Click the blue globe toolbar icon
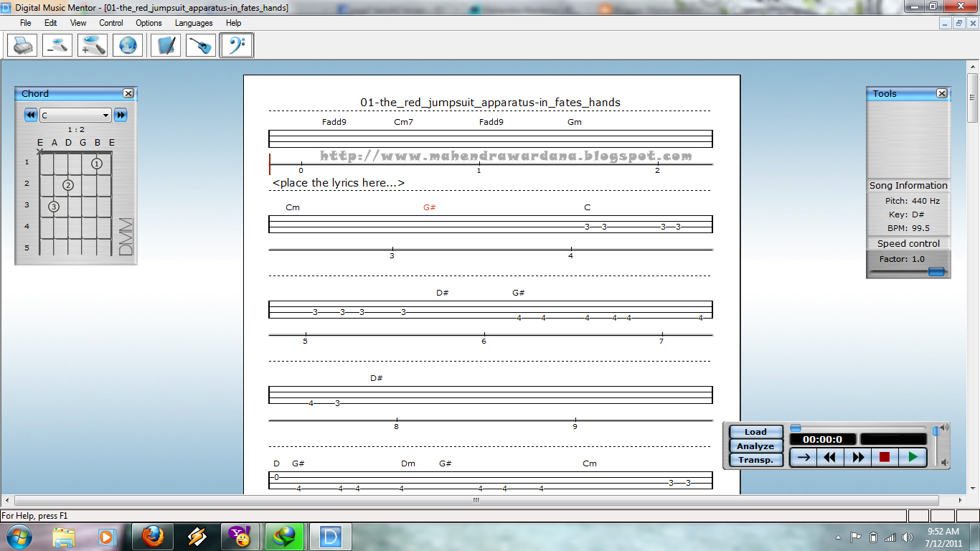980x551 pixels. click(x=128, y=46)
